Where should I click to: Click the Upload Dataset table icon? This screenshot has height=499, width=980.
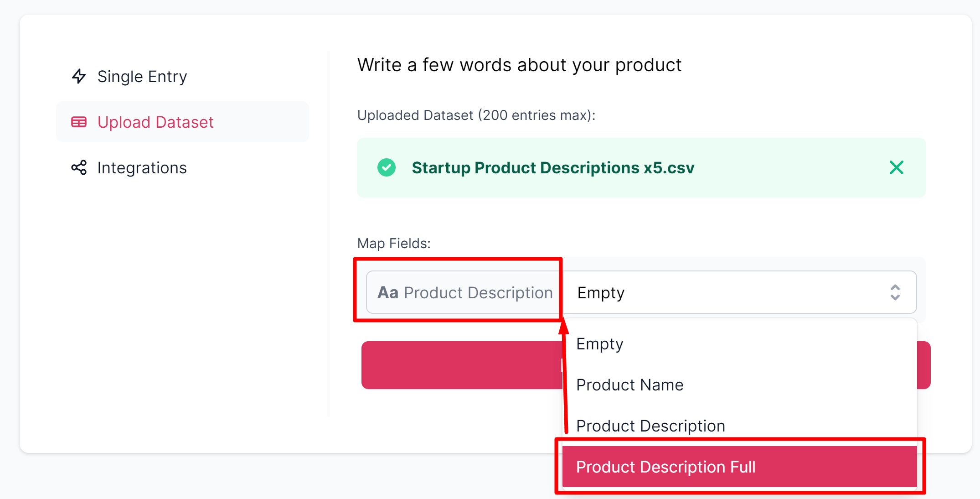point(79,122)
